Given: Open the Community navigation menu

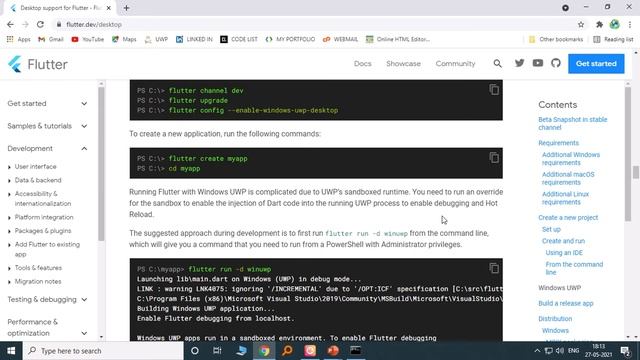Looking at the screenshot, I should point(455,64).
